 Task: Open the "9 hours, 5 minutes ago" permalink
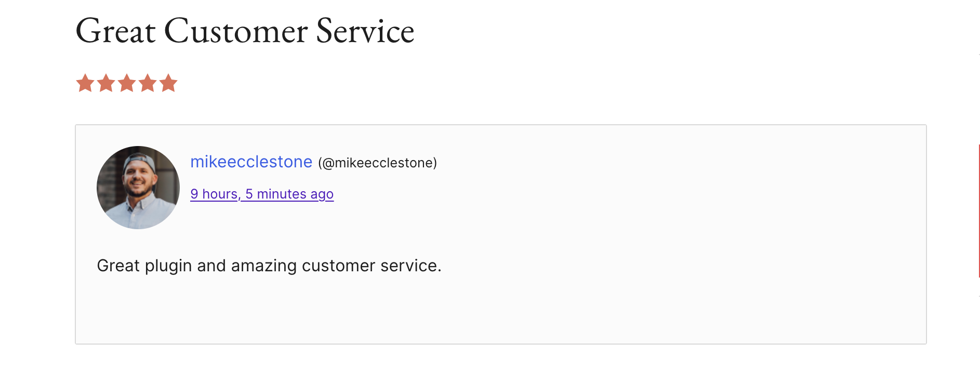[x=262, y=194]
